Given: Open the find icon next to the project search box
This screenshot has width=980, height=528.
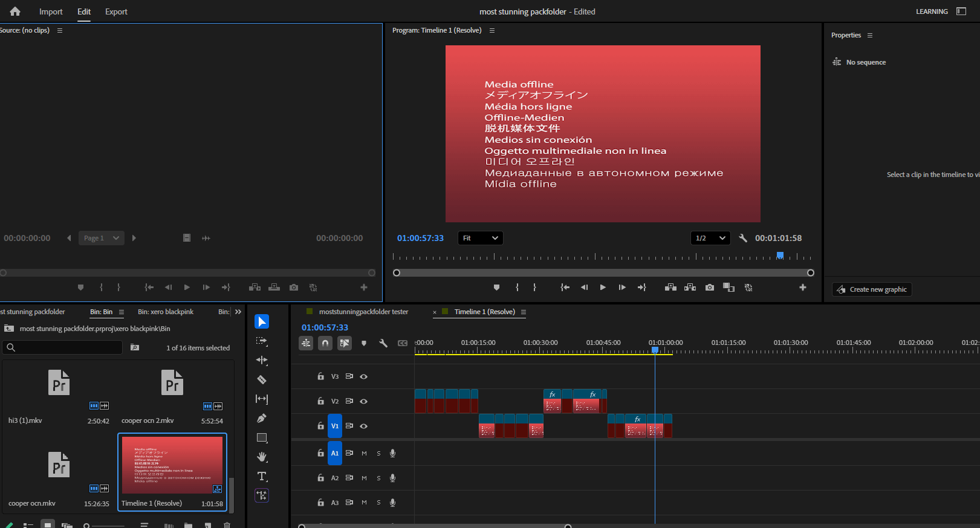Looking at the screenshot, I should click(135, 347).
